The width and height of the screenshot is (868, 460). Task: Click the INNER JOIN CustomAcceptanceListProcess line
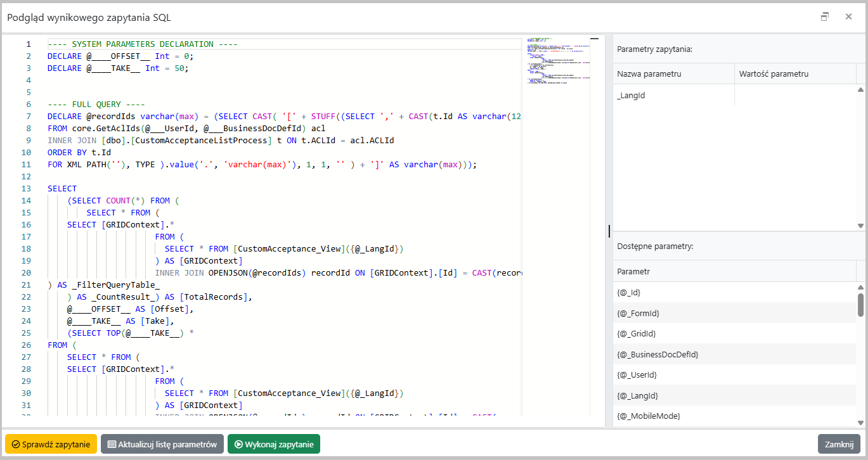221,140
